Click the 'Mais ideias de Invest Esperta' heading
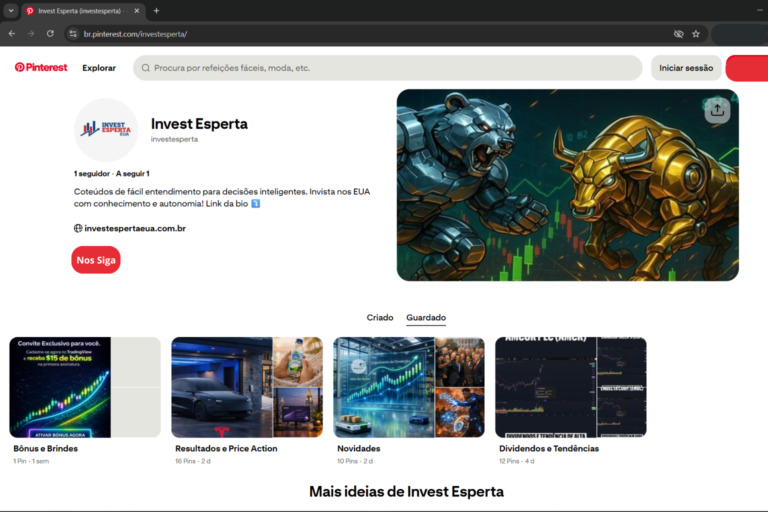Screen dimensions: 768x512 click(407, 491)
